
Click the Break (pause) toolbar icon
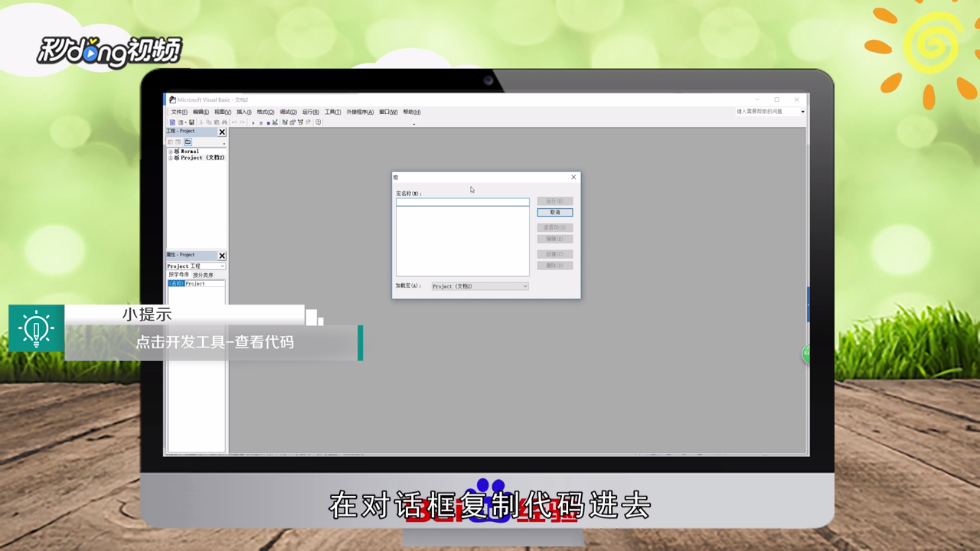pyautogui.click(x=261, y=122)
